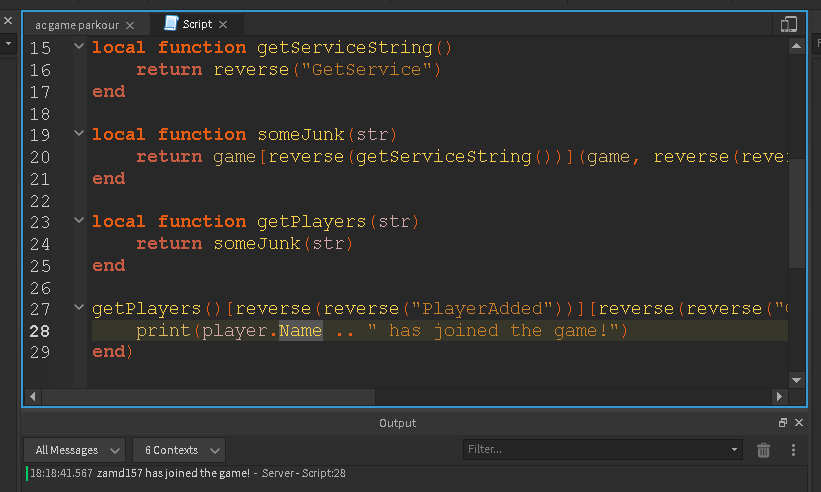Click the scroll up arrow in code editor
Screen dimensions: 821x492
click(796, 46)
